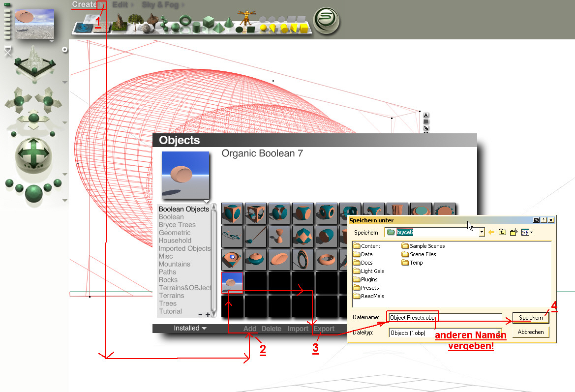
Task: Go back to previous folder in save dialog
Action: [491, 232]
